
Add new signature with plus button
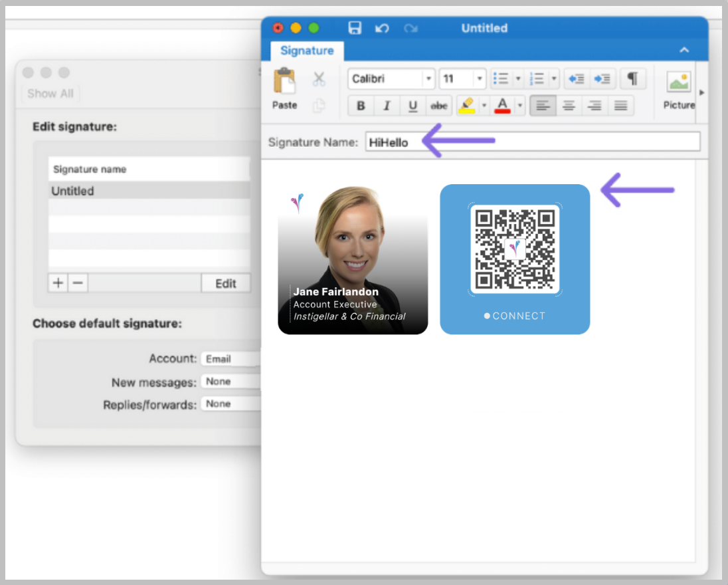[x=58, y=283]
